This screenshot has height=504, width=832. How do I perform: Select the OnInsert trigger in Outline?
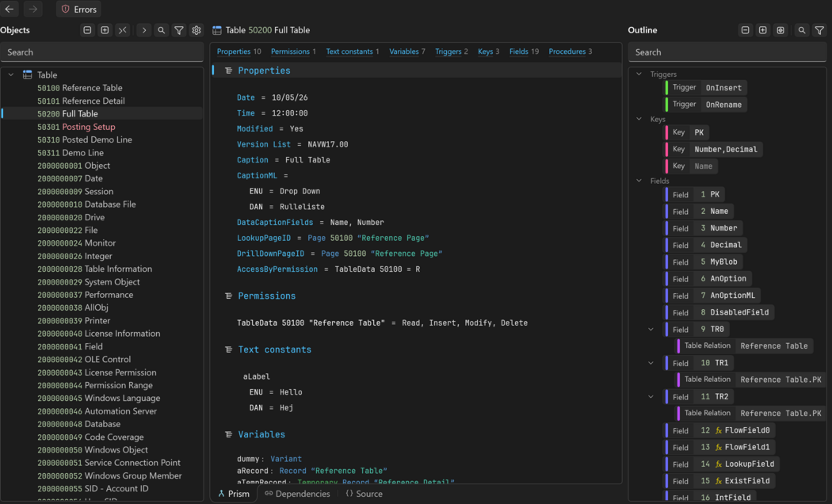706,87
